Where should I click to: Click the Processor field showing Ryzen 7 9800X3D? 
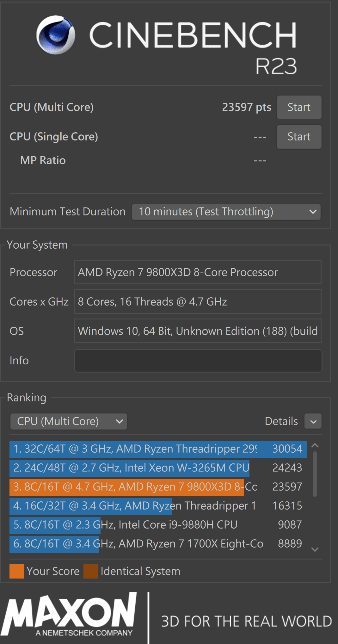point(198,272)
